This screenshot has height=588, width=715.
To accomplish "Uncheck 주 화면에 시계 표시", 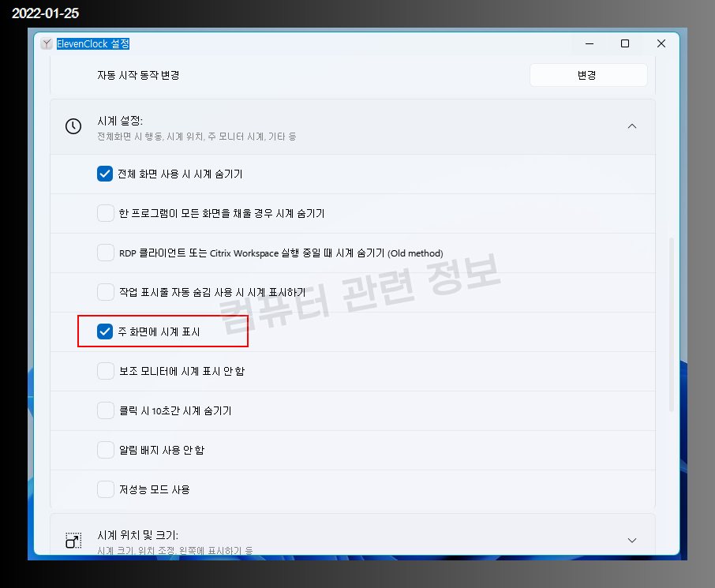I will 105,331.
